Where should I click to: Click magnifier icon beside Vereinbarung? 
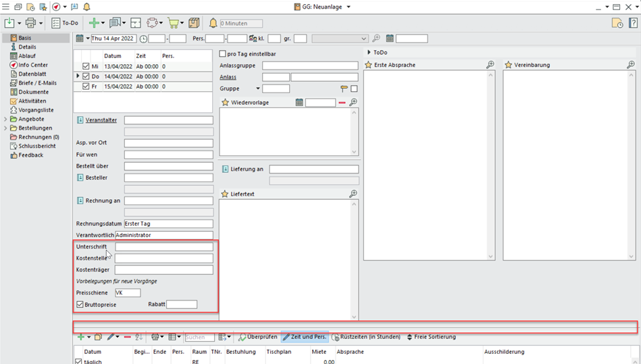630,65
